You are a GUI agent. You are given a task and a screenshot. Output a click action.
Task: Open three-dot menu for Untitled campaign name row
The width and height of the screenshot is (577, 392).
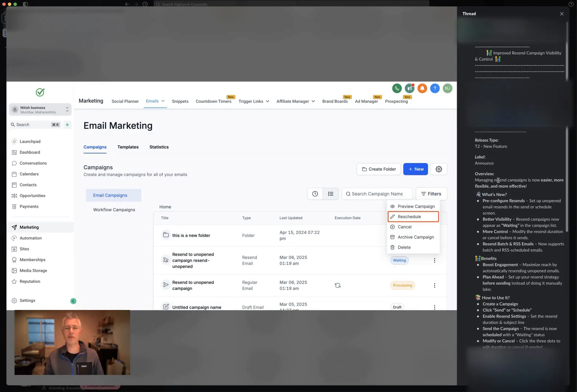click(435, 307)
